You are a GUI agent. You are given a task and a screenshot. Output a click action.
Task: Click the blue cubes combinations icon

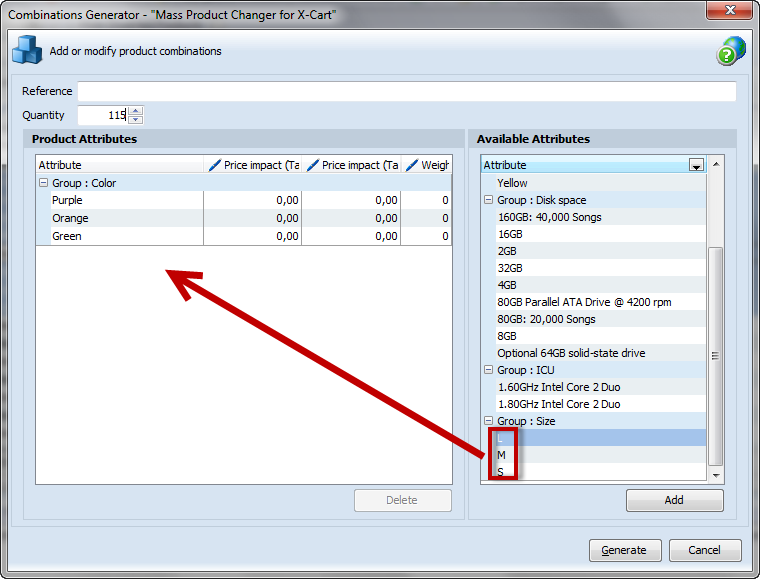coord(27,50)
